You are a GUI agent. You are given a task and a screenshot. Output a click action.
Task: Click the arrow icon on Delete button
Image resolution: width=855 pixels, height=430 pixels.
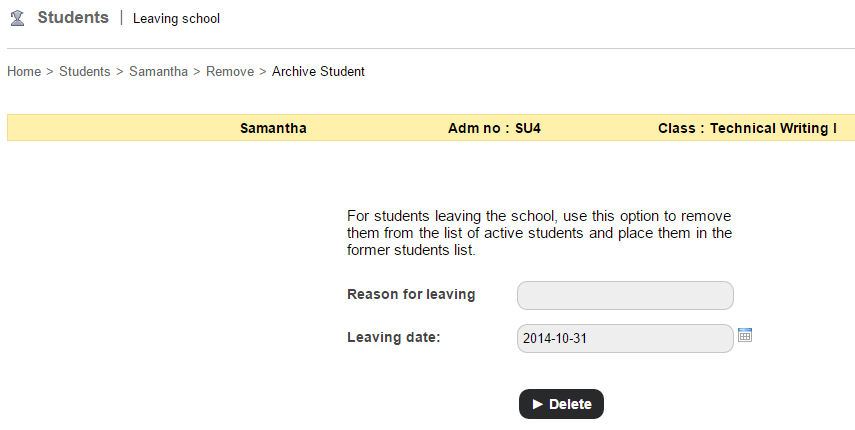pyautogui.click(x=537, y=404)
